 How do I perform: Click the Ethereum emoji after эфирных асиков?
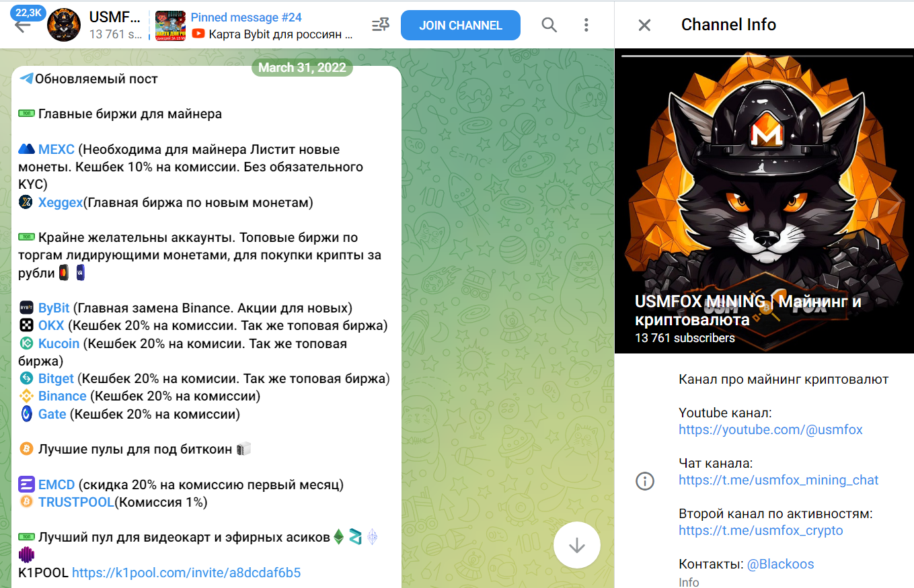point(339,537)
